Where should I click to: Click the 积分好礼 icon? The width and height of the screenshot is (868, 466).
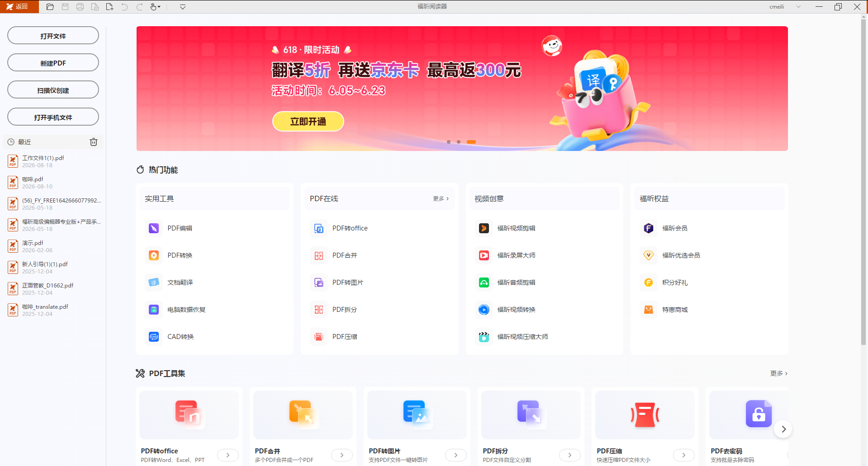click(649, 282)
